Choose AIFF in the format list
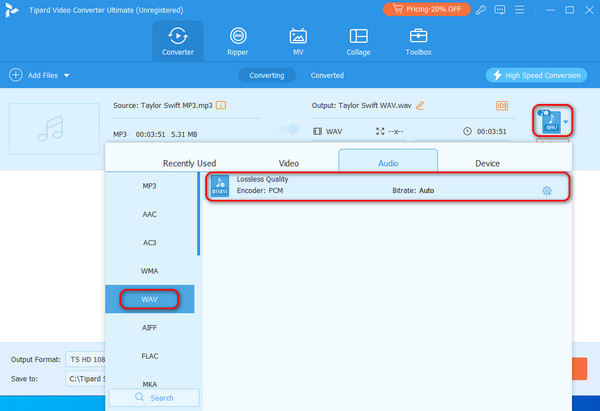This screenshot has height=411, width=600. click(150, 328)
